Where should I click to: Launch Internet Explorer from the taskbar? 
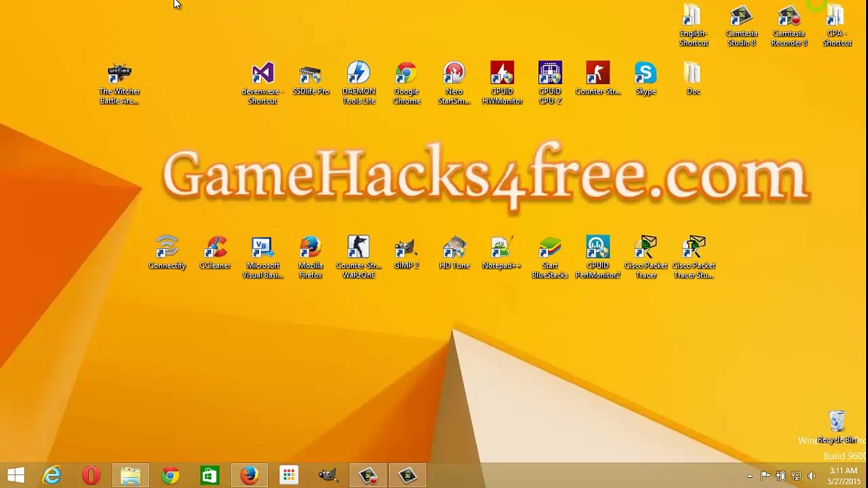pos(52,476)
